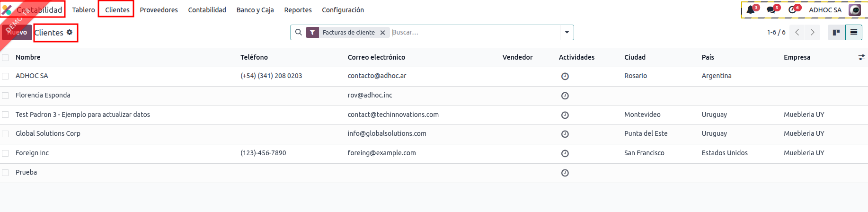The height and width of the screenshot is (212, 868).
Task: Click the Nuevo button
Action: click(x=17, y=32)
